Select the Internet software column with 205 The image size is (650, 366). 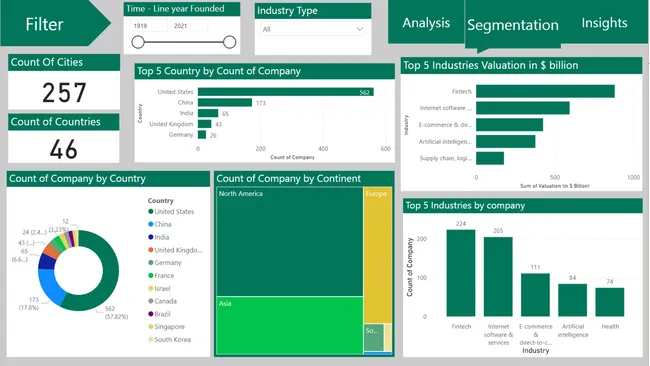(x=498, y=277)
